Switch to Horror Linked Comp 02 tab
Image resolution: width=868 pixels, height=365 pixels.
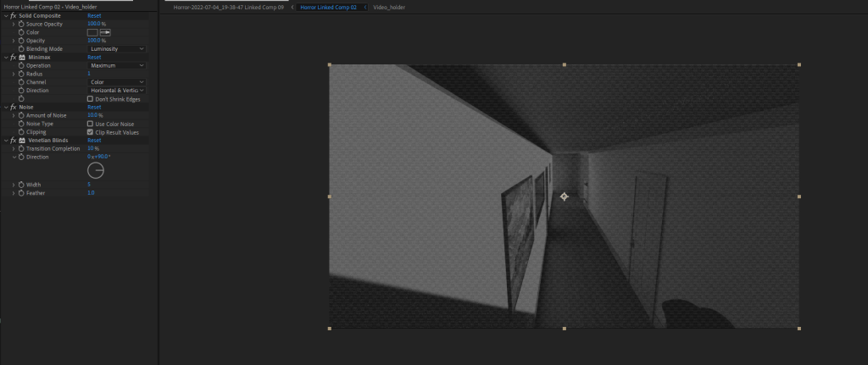click(328, 8)
